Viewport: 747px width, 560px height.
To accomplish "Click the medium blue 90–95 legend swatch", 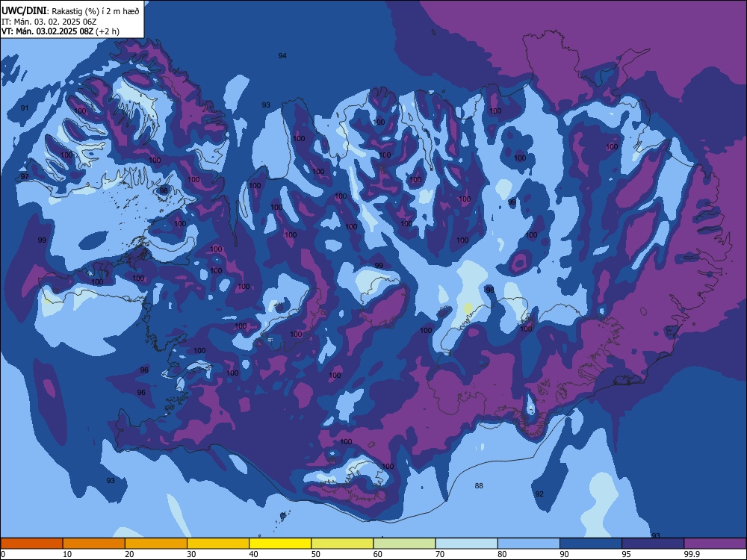I will tap(591, 544).
